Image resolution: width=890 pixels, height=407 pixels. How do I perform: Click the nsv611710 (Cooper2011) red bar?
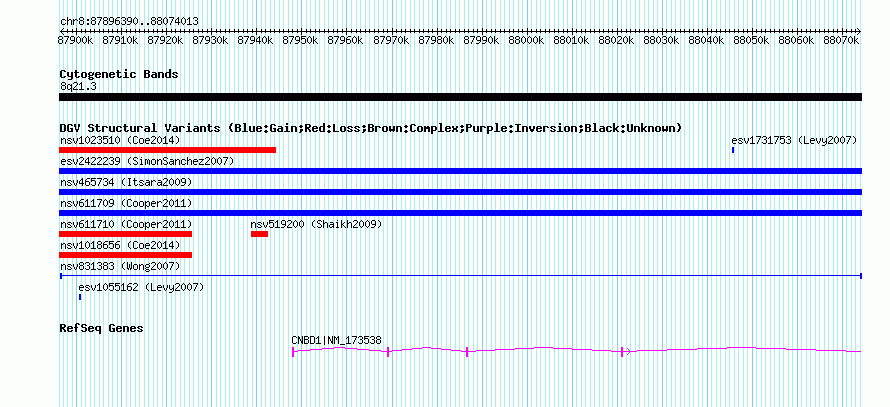(x=125, y=234)
